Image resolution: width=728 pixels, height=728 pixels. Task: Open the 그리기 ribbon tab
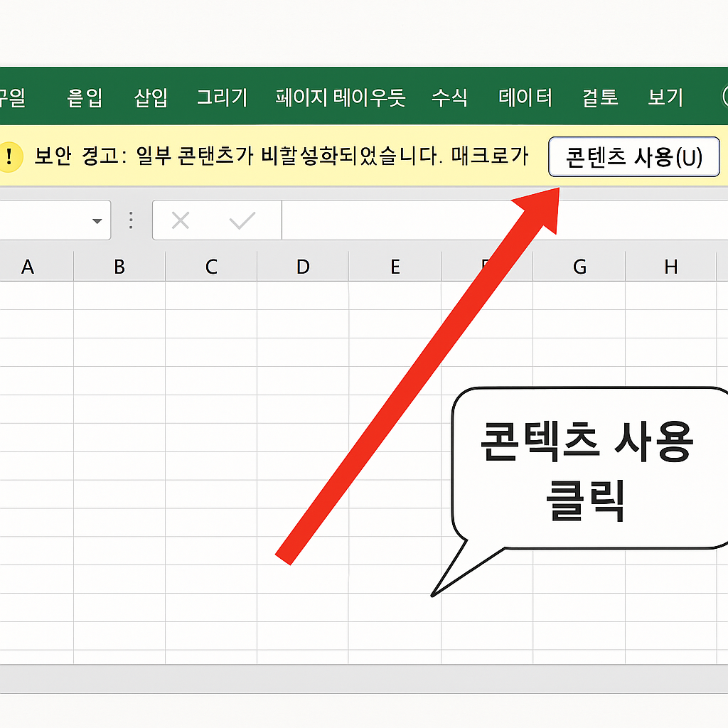click(x=221, y=98)
